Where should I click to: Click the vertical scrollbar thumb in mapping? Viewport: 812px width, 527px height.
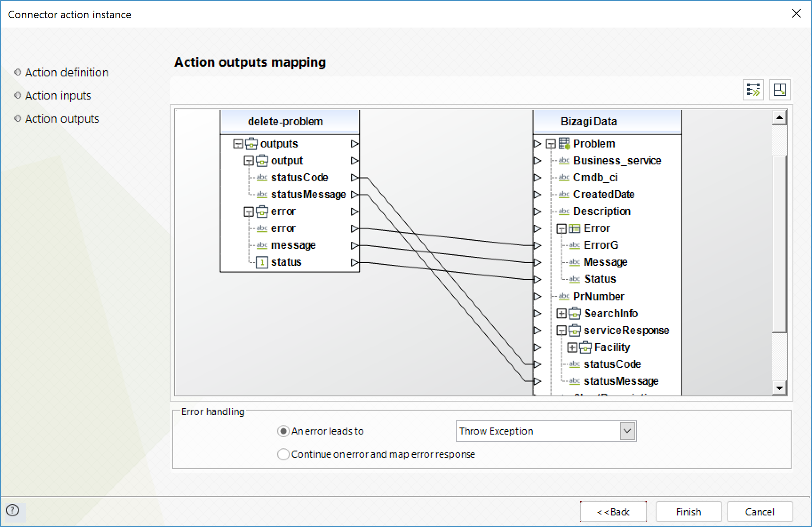[x=780, y=244]
